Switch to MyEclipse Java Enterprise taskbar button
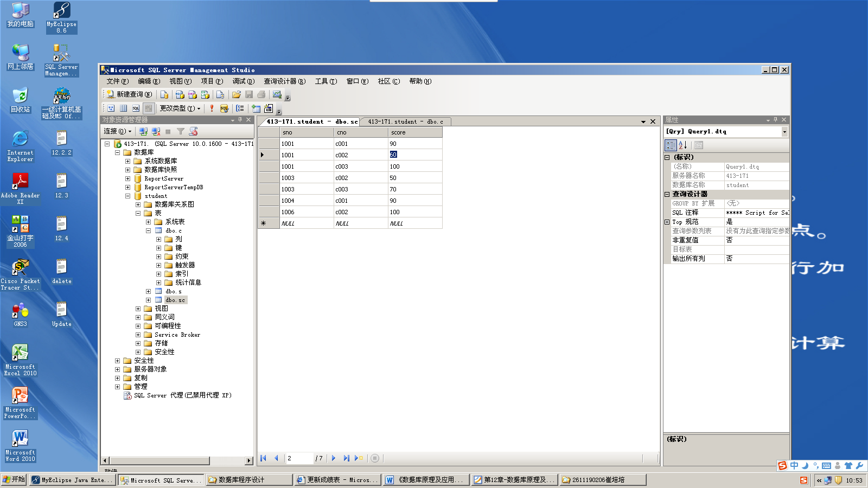868x488 pixels. pos(73,480)
